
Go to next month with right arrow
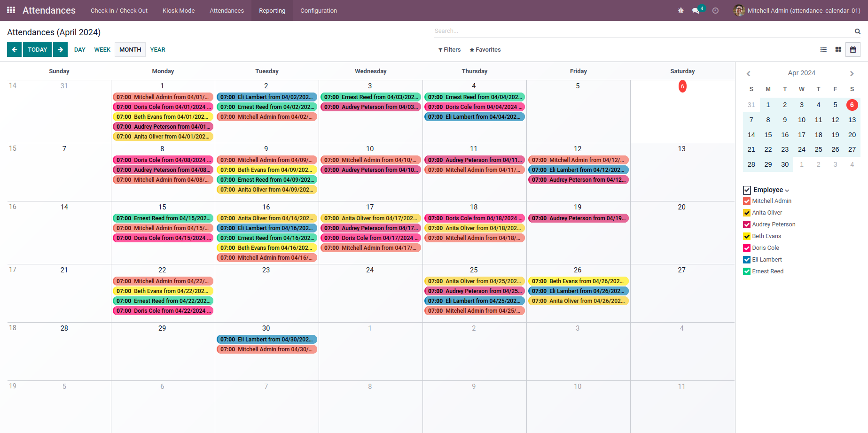pos(60,49)
